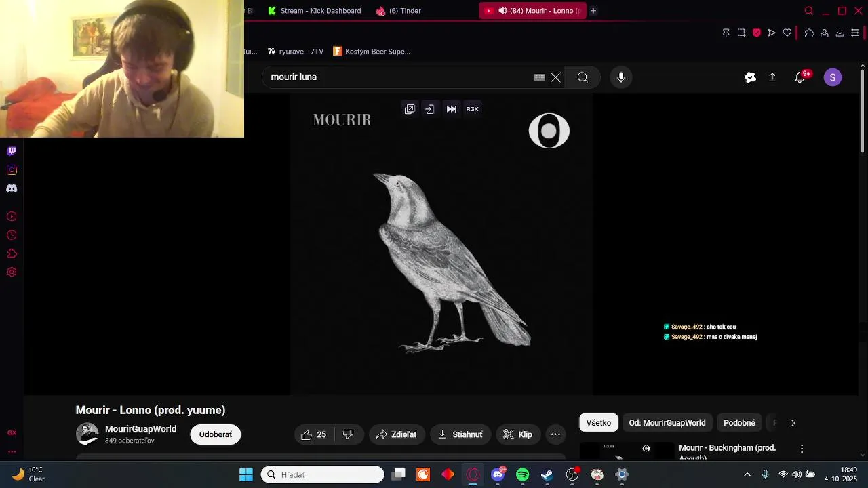Open YouTube Create button
Screen dimensions: 868x488
750,77
